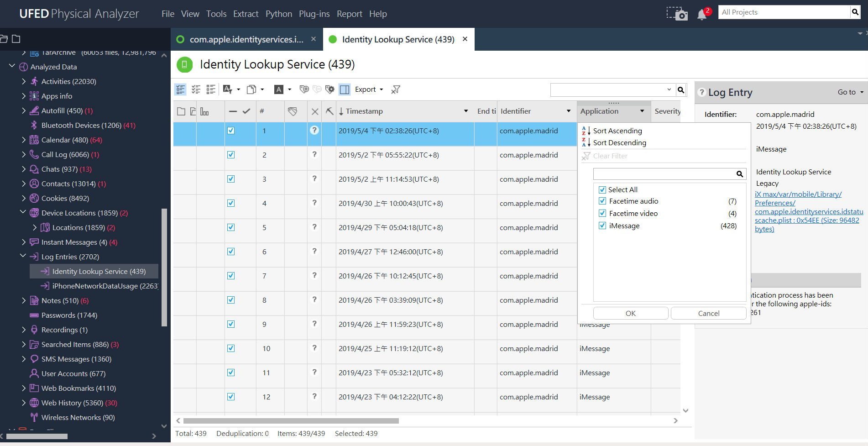This screenshot has width=868, height=446.
Task: Open the Go to dropdown
Action: pyautogui.click(x=850, y=92)
